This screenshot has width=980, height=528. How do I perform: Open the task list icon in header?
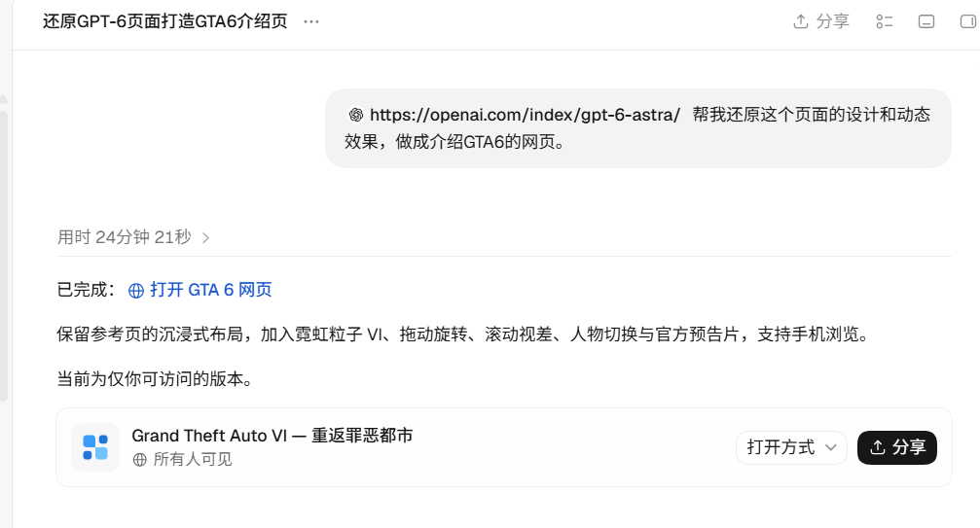pos(885,21)
